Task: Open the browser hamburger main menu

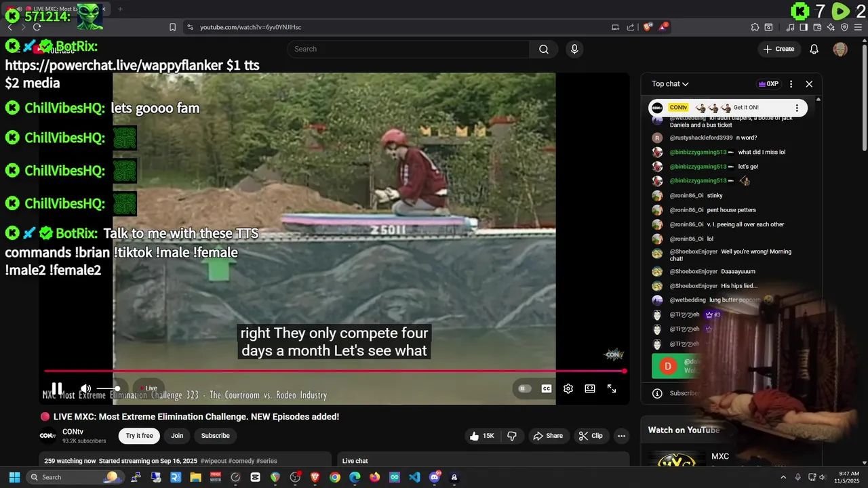Action: [x=857, y=27]
